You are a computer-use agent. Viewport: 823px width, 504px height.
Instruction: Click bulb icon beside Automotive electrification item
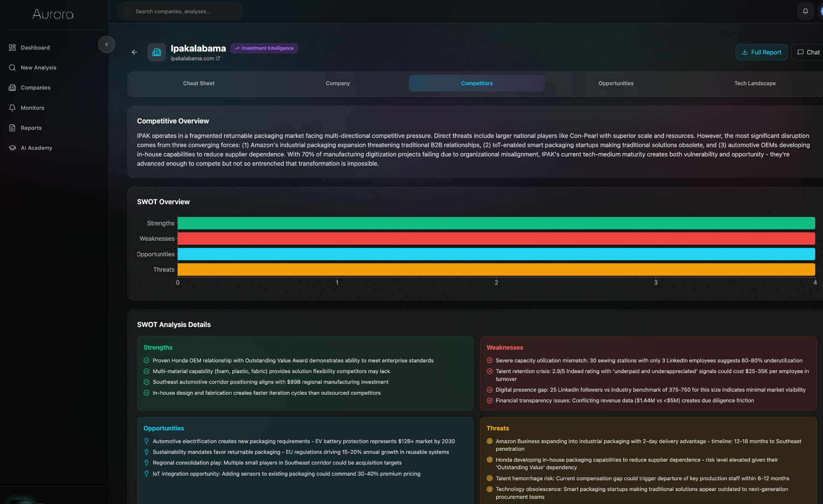click(x=147, y=441)
